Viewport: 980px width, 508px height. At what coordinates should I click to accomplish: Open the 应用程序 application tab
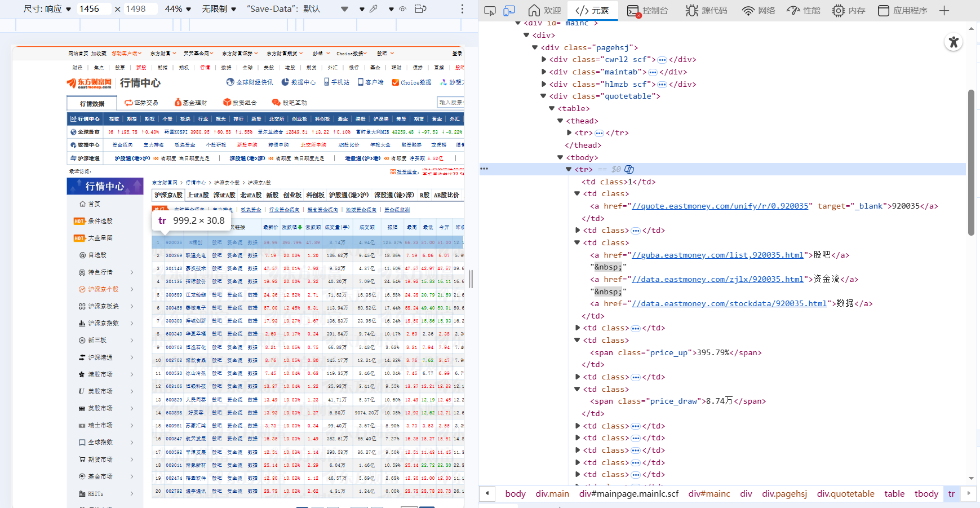(902, 11)
